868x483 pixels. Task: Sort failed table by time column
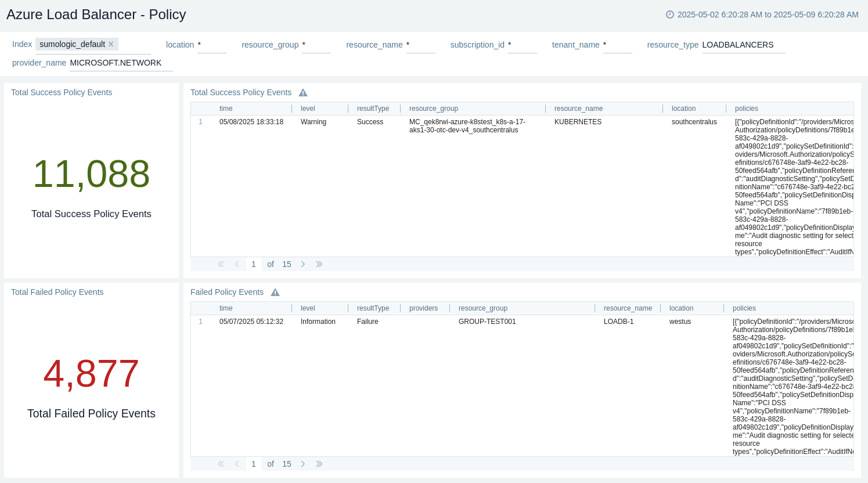pos(226,308)
